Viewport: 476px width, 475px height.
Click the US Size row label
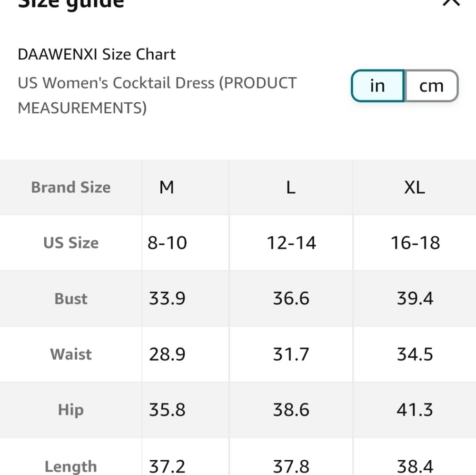tap(71, 243)
